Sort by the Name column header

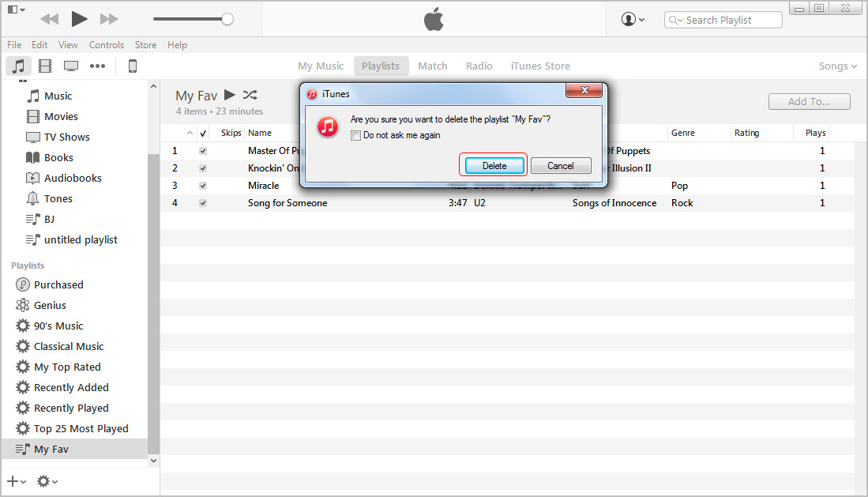pos(260,133)
